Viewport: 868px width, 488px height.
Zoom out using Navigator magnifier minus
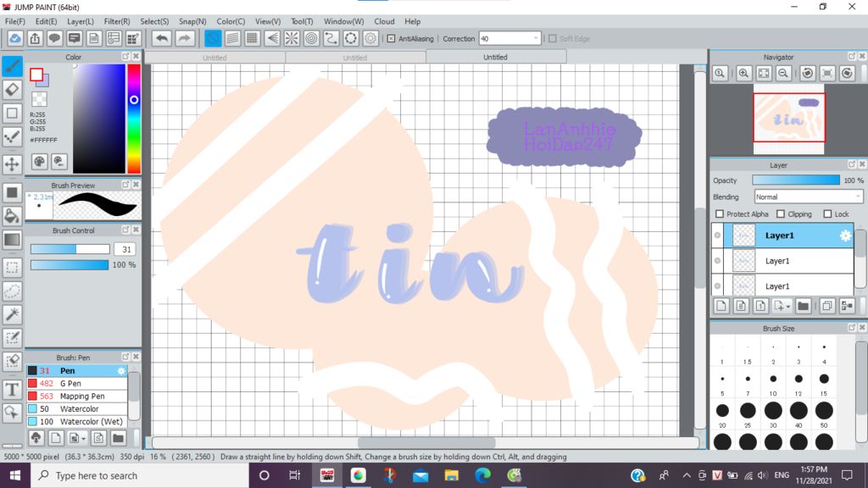783,73
